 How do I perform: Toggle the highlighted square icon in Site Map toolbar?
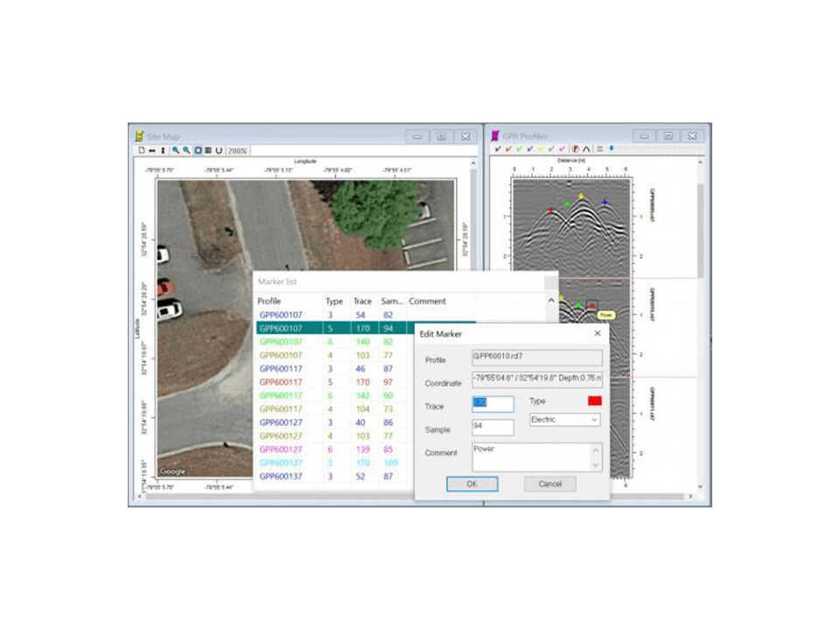pyautogui.click(x=198, y=150)
